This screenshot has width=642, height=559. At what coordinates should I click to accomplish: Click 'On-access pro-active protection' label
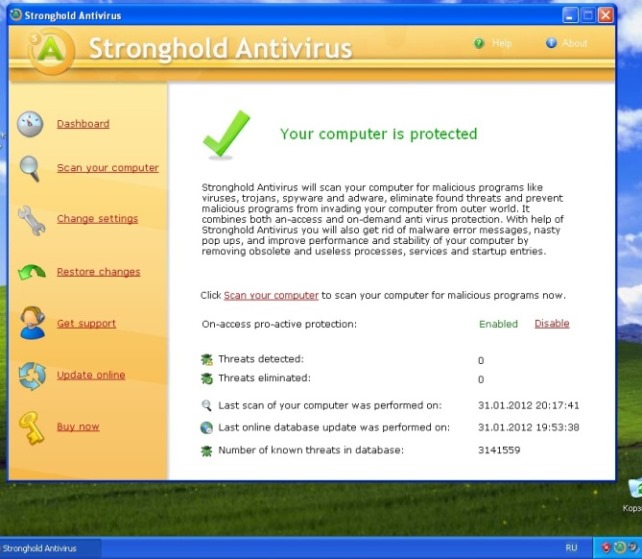point(279,324)
